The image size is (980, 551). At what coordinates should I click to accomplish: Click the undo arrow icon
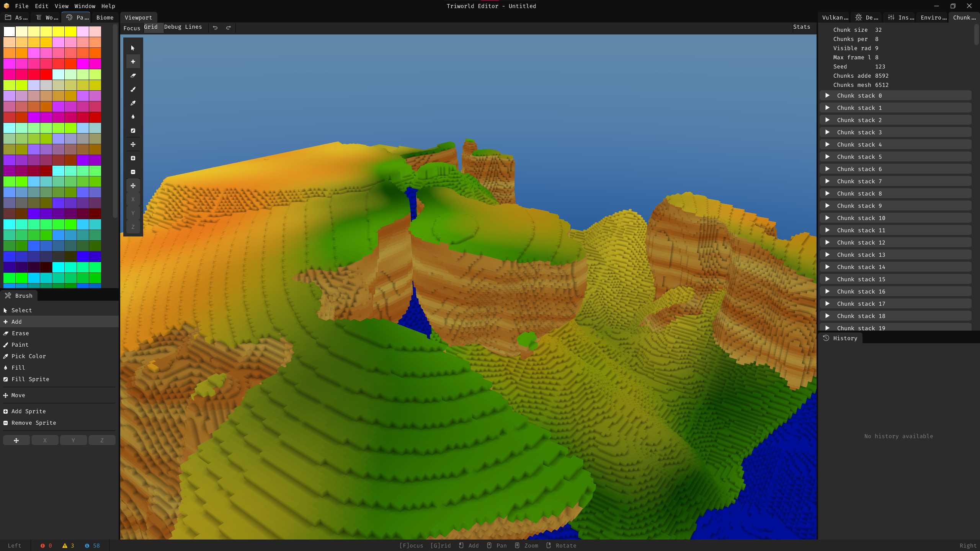point(215,28)
